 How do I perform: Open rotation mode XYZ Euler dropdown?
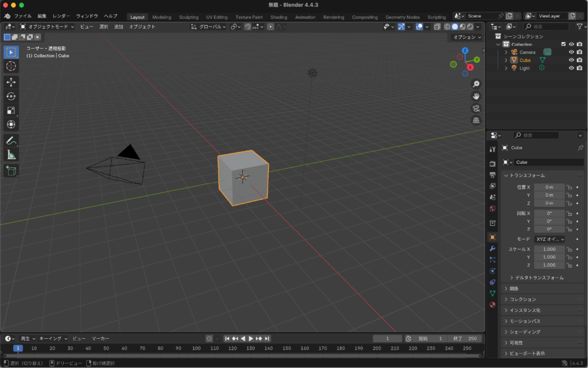point(550,239)
